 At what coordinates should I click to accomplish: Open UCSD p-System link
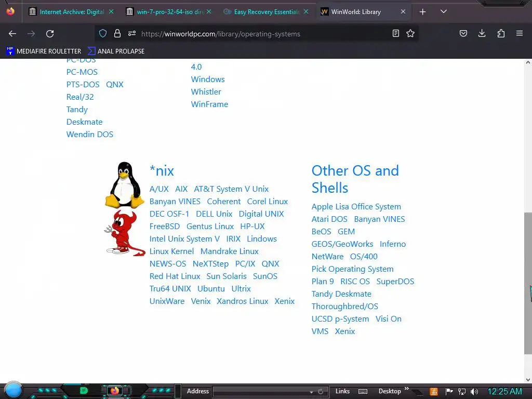(x=340, y=319)
